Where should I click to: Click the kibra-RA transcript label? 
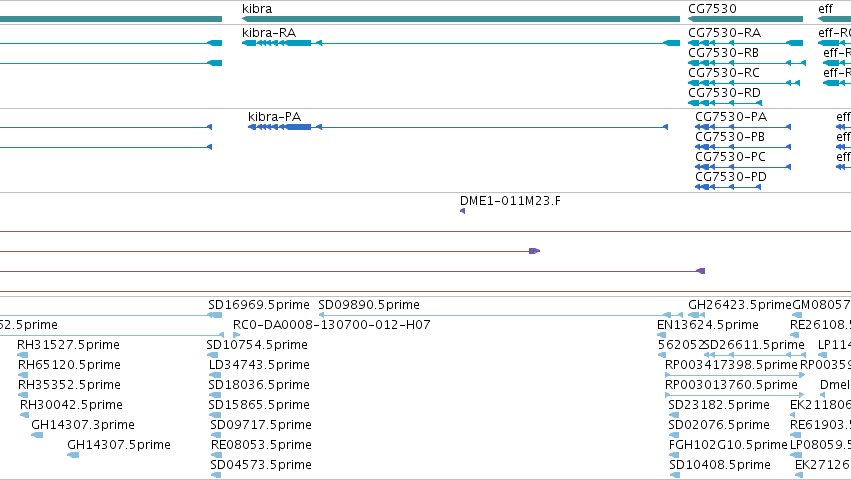(x=269, y=33)
